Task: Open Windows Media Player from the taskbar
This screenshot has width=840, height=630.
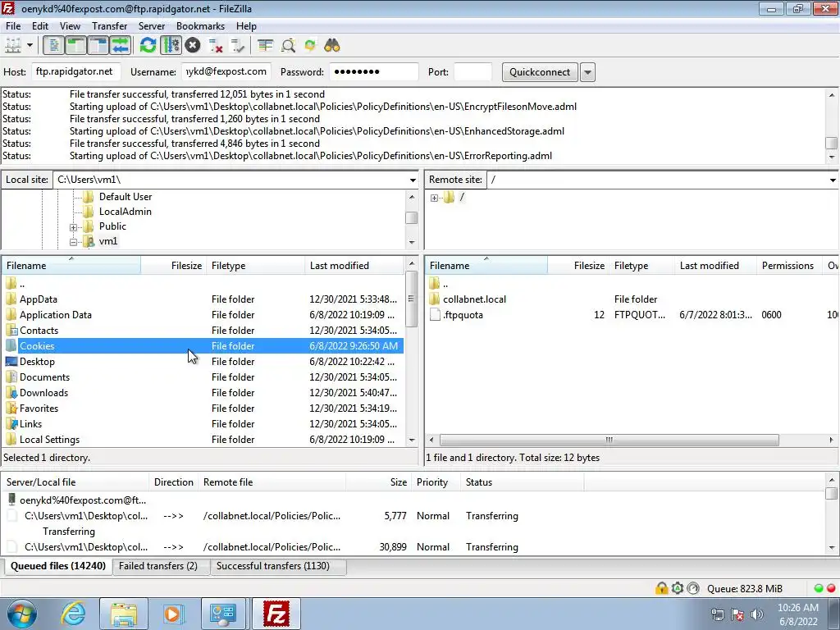Action: (173, 614)
